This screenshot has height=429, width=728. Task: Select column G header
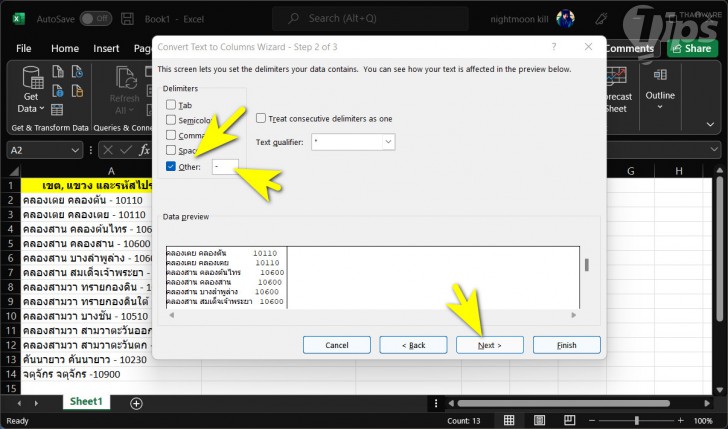tap(630, 171)
